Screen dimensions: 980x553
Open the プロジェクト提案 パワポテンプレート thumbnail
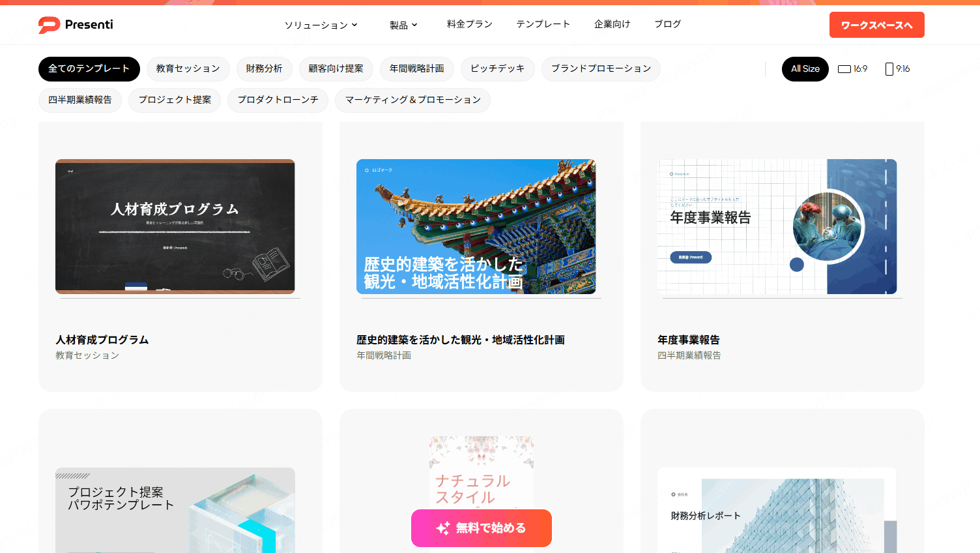[x=175, y=510]
